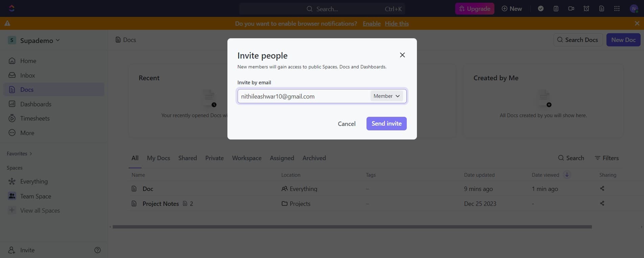Open the Project Notes document
Image resolution: width=644 pixels, height=258 pixels.
(160, 203)
